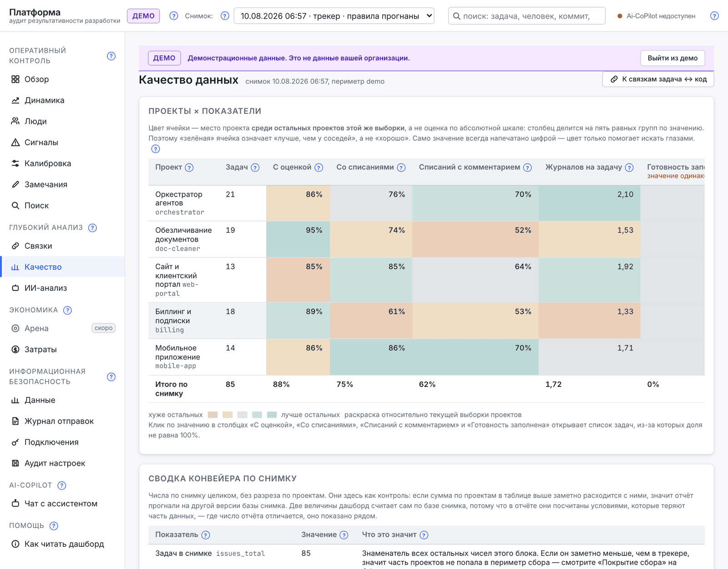Click the Связки link icon in sidebar
Viewport: 728px width, 569px height.
15,246
